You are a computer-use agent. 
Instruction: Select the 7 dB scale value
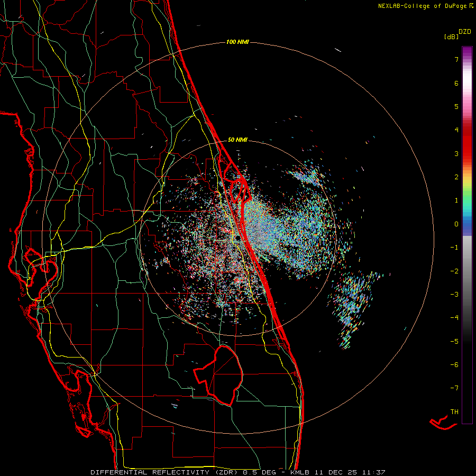[x=456, y=59]
